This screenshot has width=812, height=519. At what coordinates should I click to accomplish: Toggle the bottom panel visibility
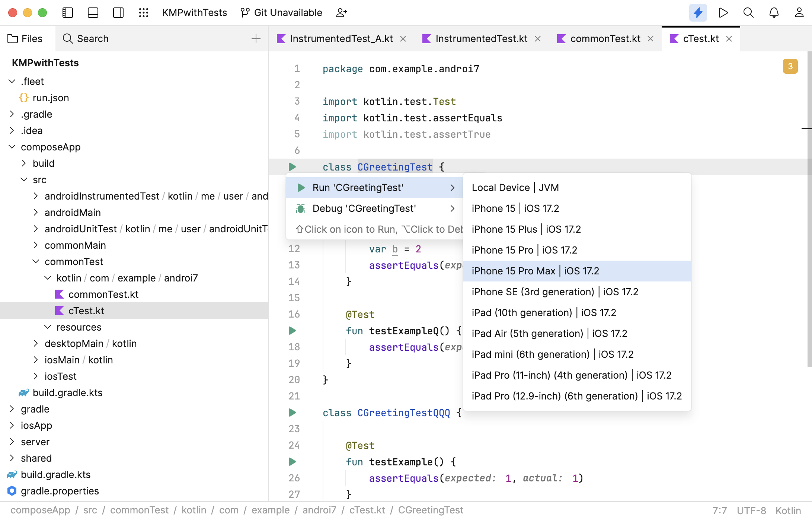93,12
